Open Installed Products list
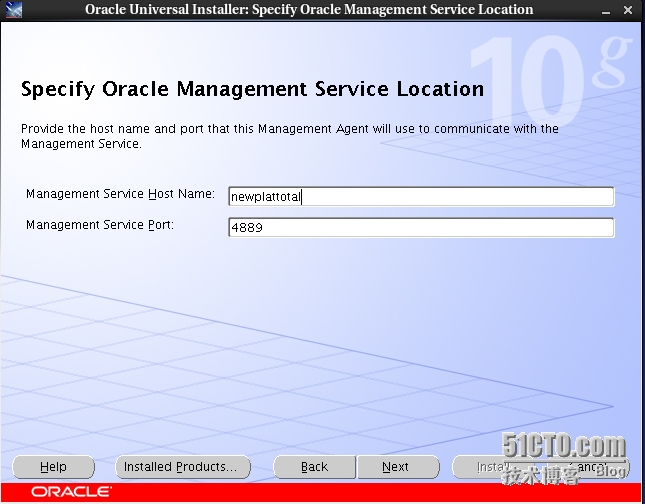Viewport: 645px width, 504px height. (x=183, y=467)
